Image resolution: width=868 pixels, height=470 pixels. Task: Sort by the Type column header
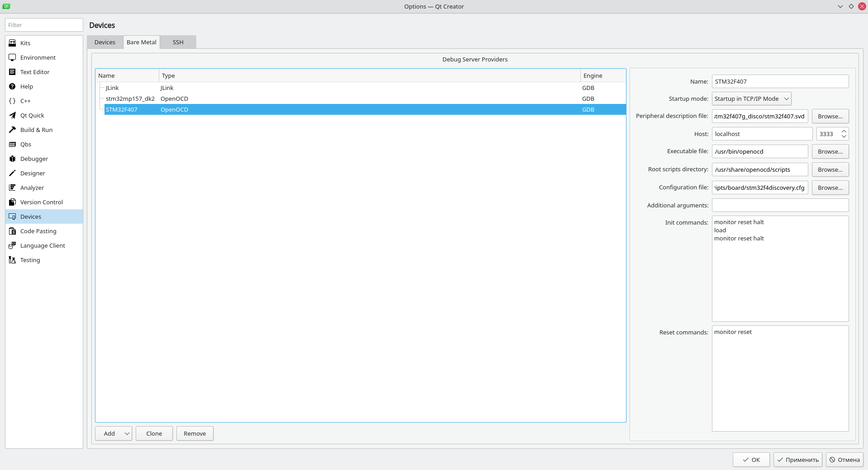[370, 75]
